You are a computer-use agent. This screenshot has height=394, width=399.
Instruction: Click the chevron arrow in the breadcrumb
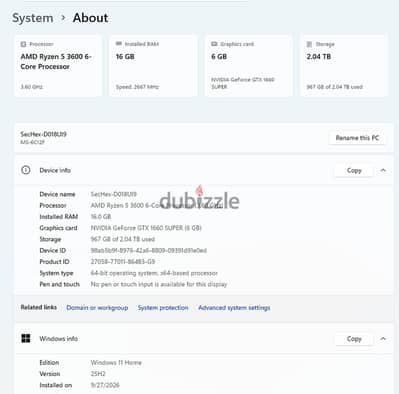[63, 18]
